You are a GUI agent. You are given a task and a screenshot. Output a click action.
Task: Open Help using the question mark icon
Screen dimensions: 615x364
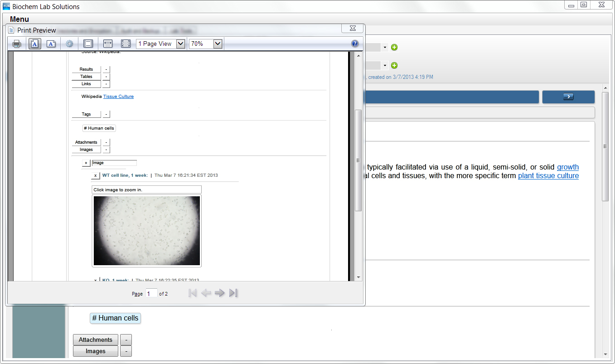coord(355,44)
